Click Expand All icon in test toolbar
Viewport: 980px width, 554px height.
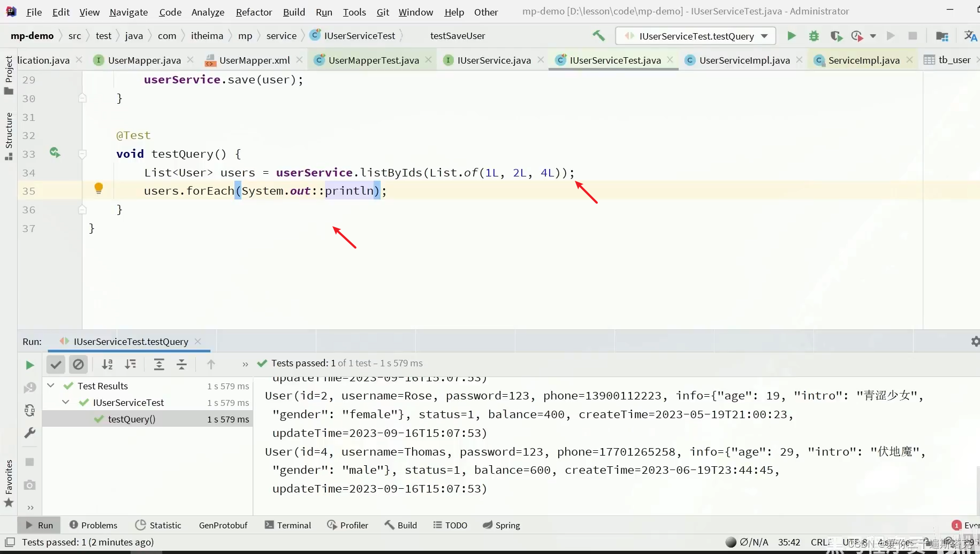click(159, 365)
